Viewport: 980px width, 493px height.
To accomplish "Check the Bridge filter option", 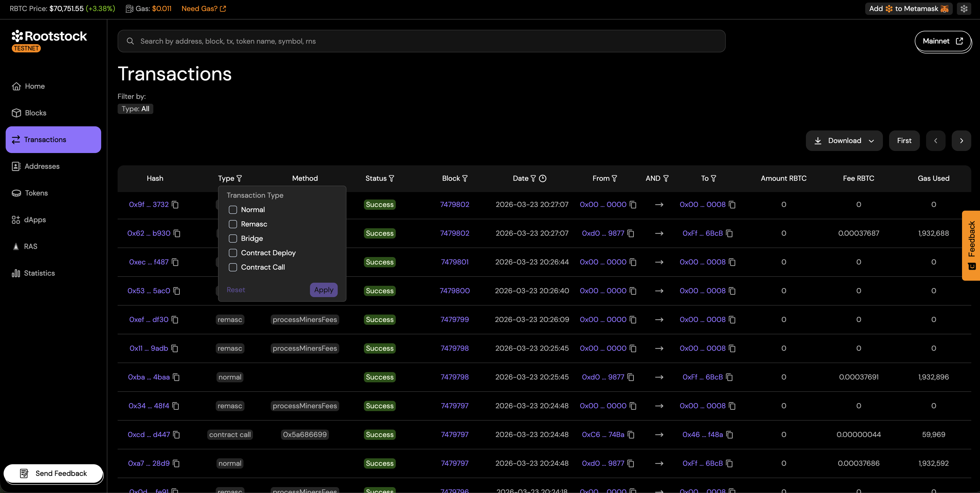I will 233,239.
